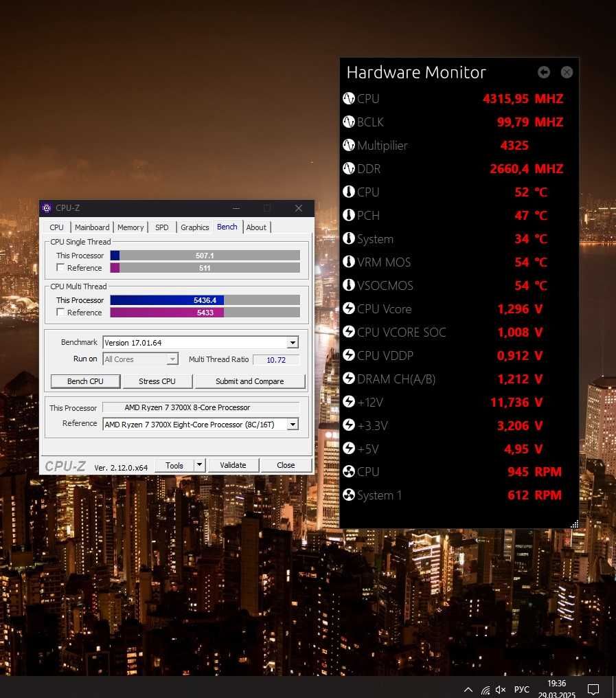Click the CPU-Z title bar app icon
The width and height of the screenshot is (616, 698).
pyautogui.click(x=47, y=208)
